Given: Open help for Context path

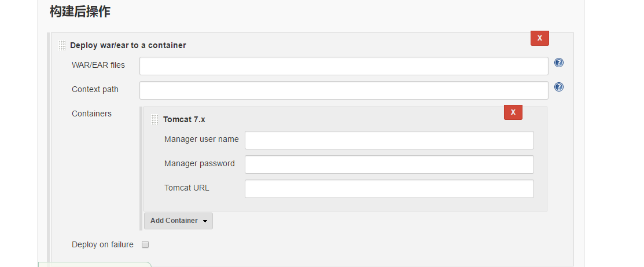Looking at the screenshot, I should click(558, 87).
